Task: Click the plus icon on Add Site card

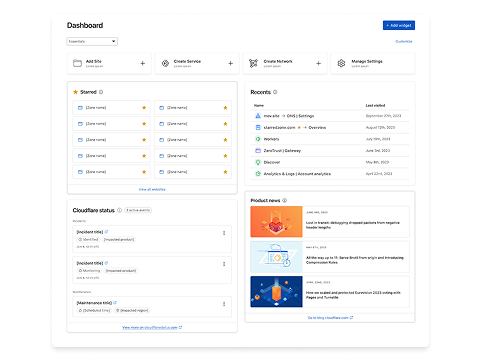Action: pos(143,63)
